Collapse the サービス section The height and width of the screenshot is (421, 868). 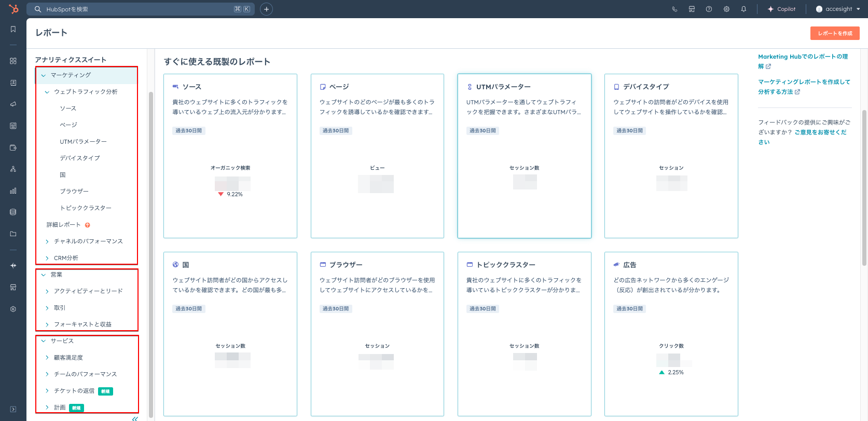click(x=44, y=341)
